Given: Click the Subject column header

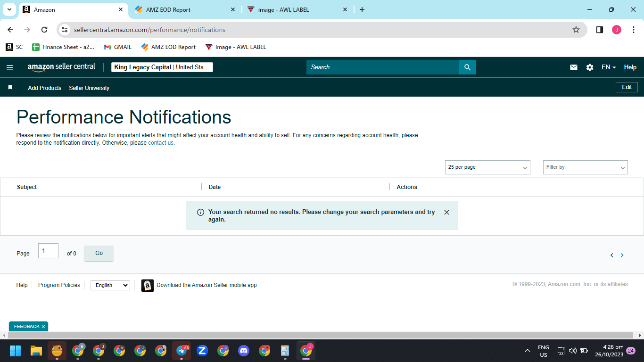Looking at the screenshot, I should pos(27,187).
